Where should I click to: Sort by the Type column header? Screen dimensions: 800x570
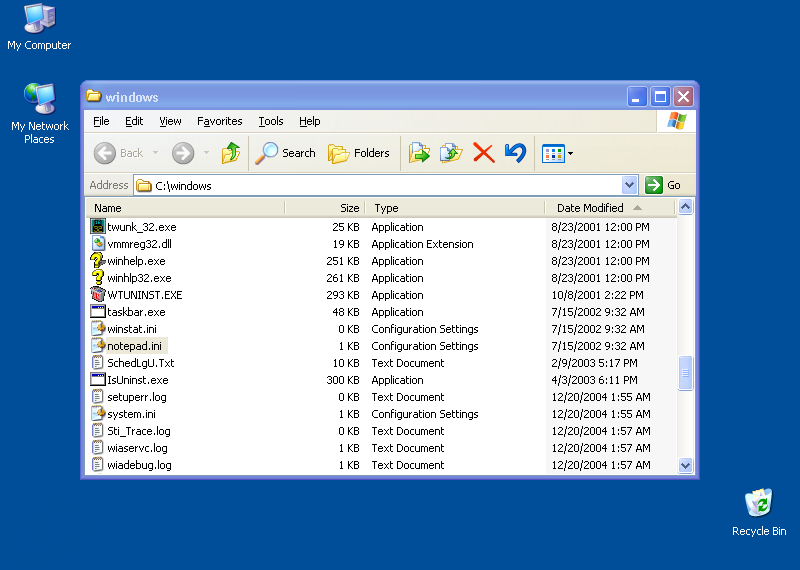click(x=455, y=208)
